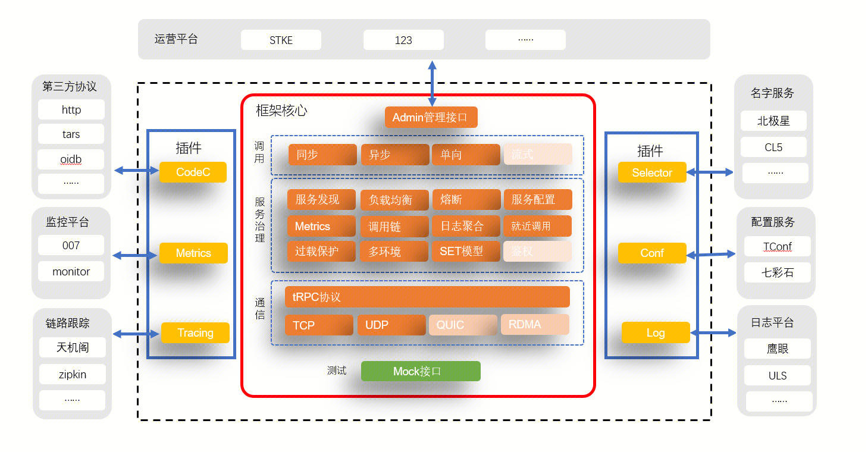Click the green Mock接口 box

tap(421, 371)
